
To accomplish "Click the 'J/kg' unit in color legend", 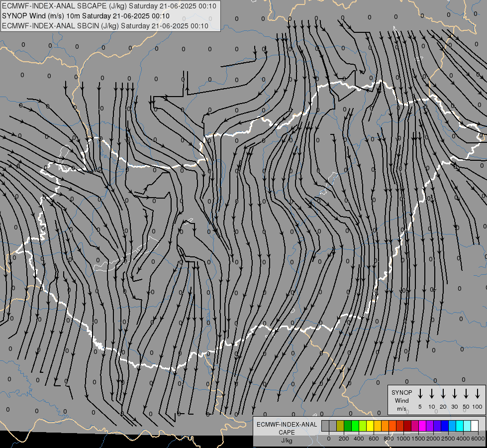I will coord(287,441).
